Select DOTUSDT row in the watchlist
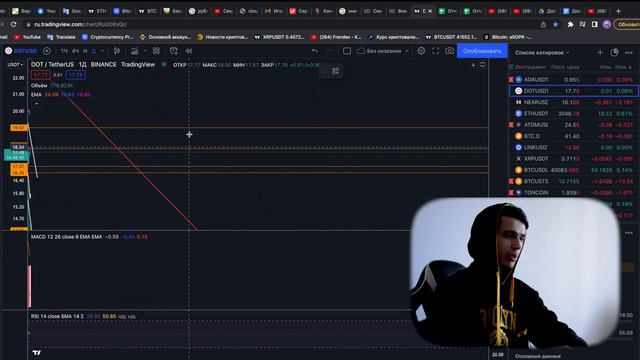640x360 pixels. (573, 91)
